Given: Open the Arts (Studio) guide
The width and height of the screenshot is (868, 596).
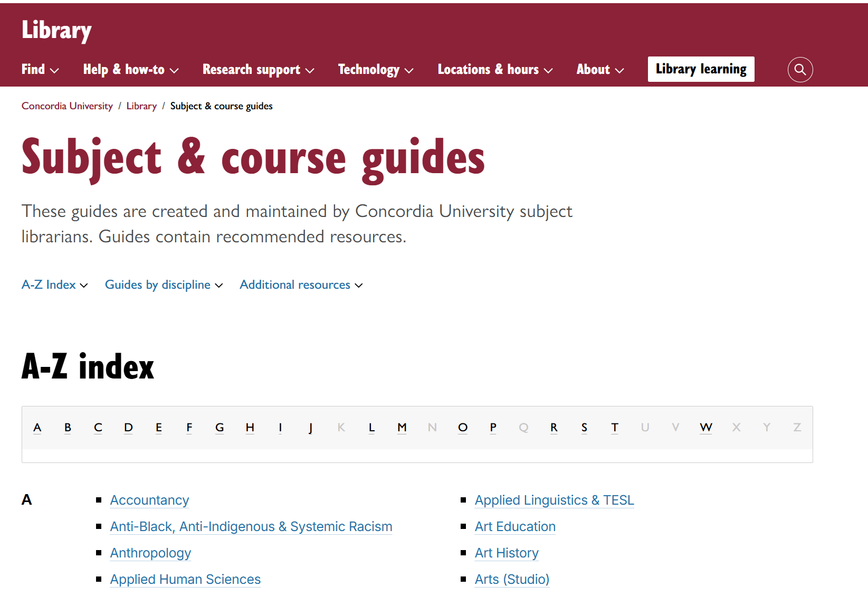Looking at the screenshot, I should pos(512,579).
